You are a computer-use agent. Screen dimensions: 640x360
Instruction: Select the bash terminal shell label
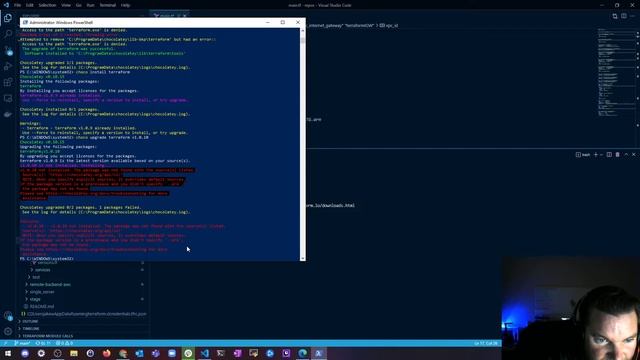583,155
